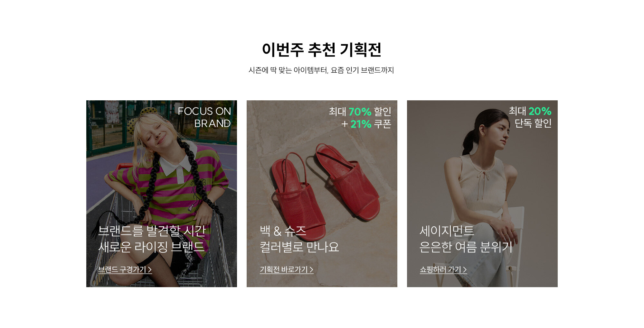The image size is (644, 328).
Task: Click the chevron after 브랜드 구경가기
Action: pyautogui.click(x=150, y=270)
